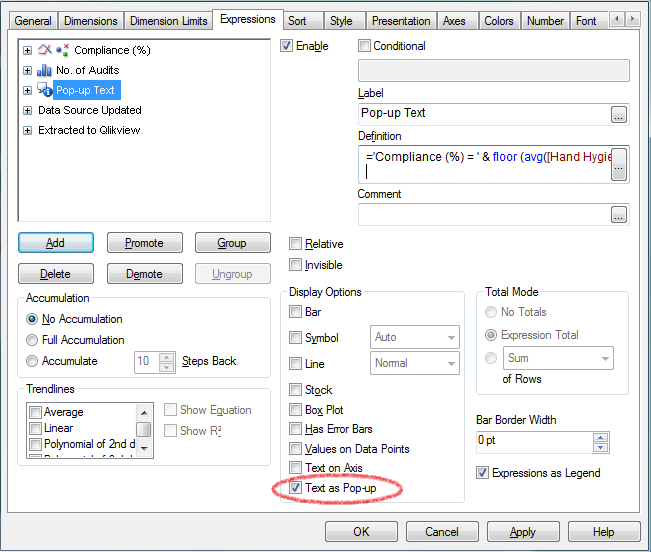This screenshot has width=651, height=552.
Task: Uncheck Expressions as Legend
Action: pos(482,473)
